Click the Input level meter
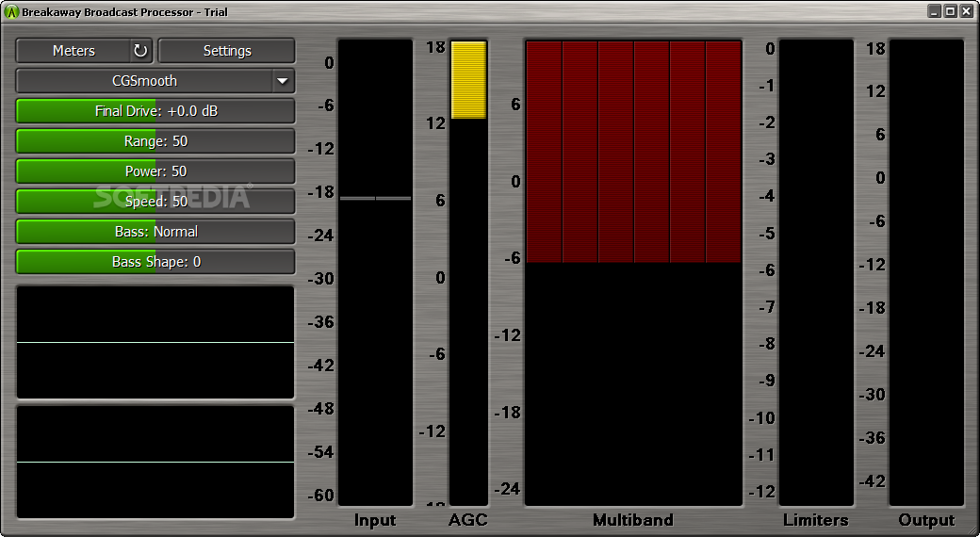Image resolution: width=980 pixels, height=537 pixels. [375, 272]
